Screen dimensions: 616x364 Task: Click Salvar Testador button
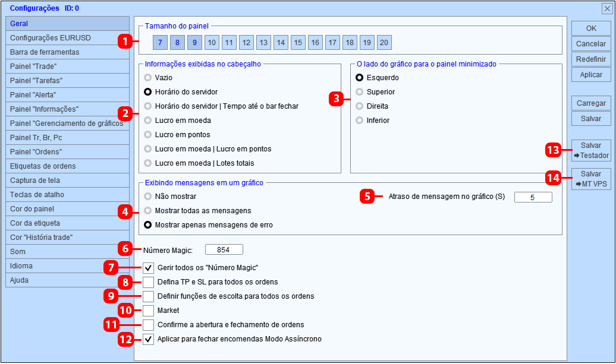(591, 151)
